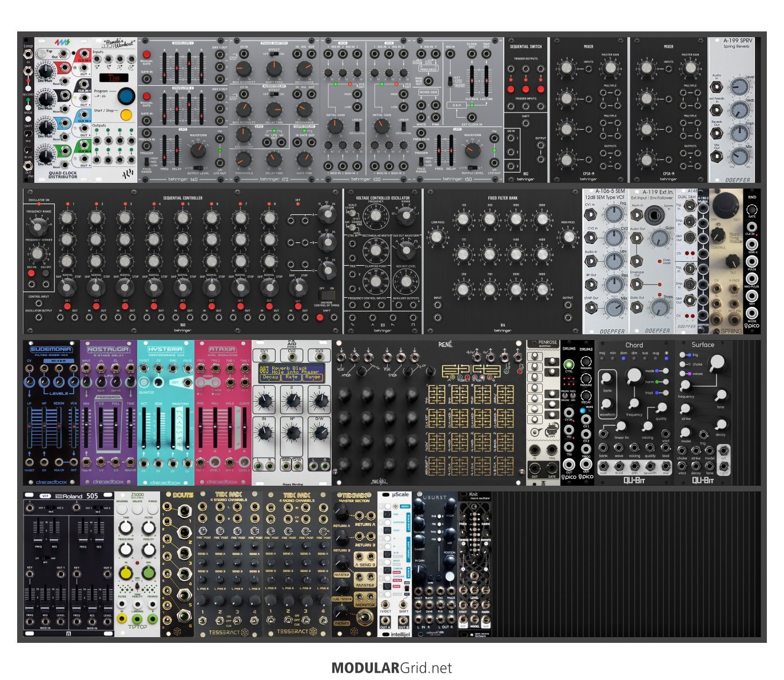The image size is (784, 680).
Task: Click the yellow In knob on Tiptop Z5000
Action: click(125, 573)
